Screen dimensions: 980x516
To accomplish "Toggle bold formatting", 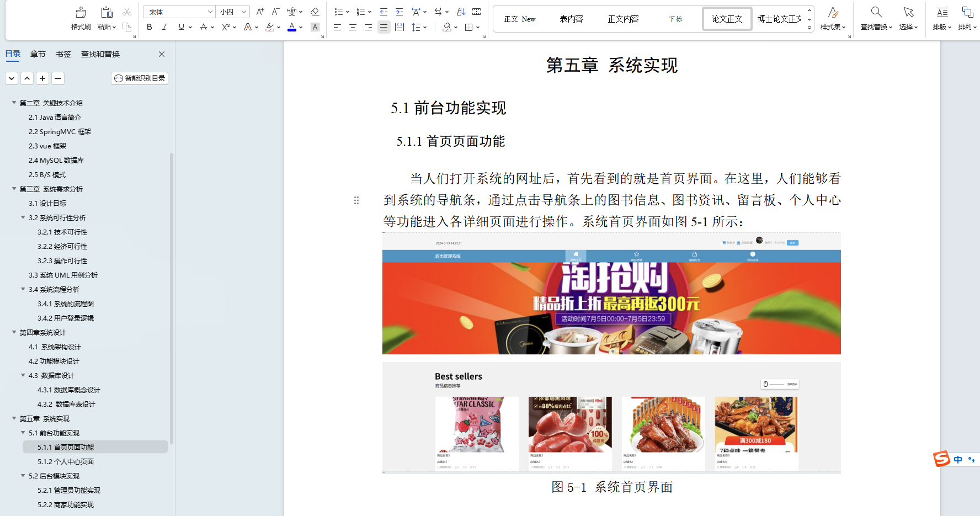I will click(x=150, y=27).
